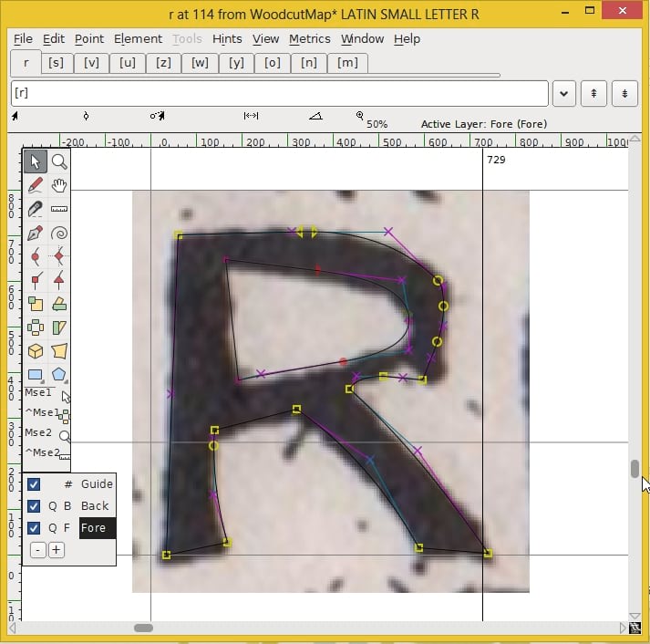Select the 3D rotate cube tool
Image resolution: width=650 pixels, height=644 pixels.
point(36,351)
